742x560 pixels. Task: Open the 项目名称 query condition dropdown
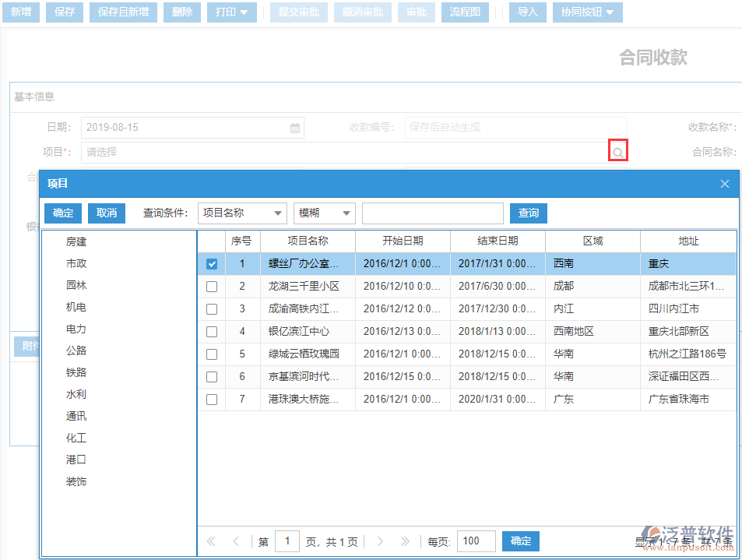pos(241,213)
